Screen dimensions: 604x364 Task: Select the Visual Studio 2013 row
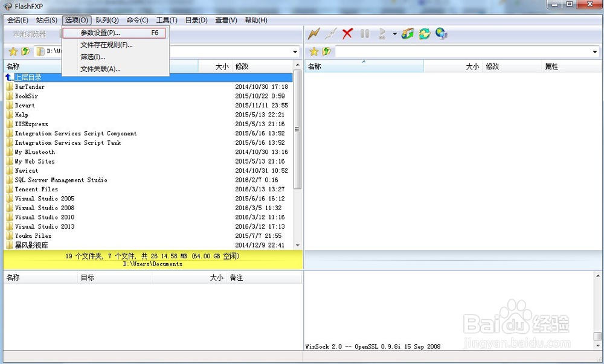149,226
